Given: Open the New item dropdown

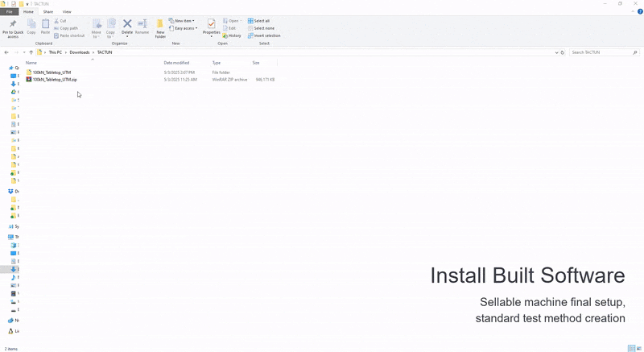Looking at the screenshot, I should pos(182,21).
